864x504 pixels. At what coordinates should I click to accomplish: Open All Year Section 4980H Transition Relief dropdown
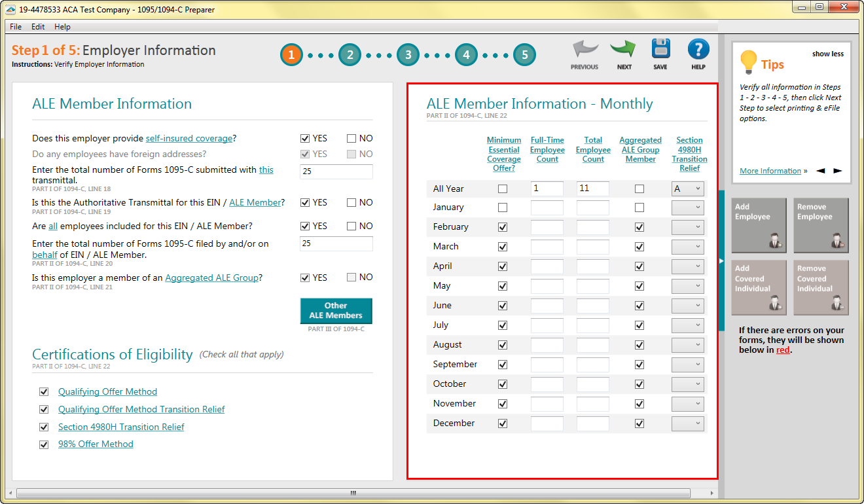point(688,189)
